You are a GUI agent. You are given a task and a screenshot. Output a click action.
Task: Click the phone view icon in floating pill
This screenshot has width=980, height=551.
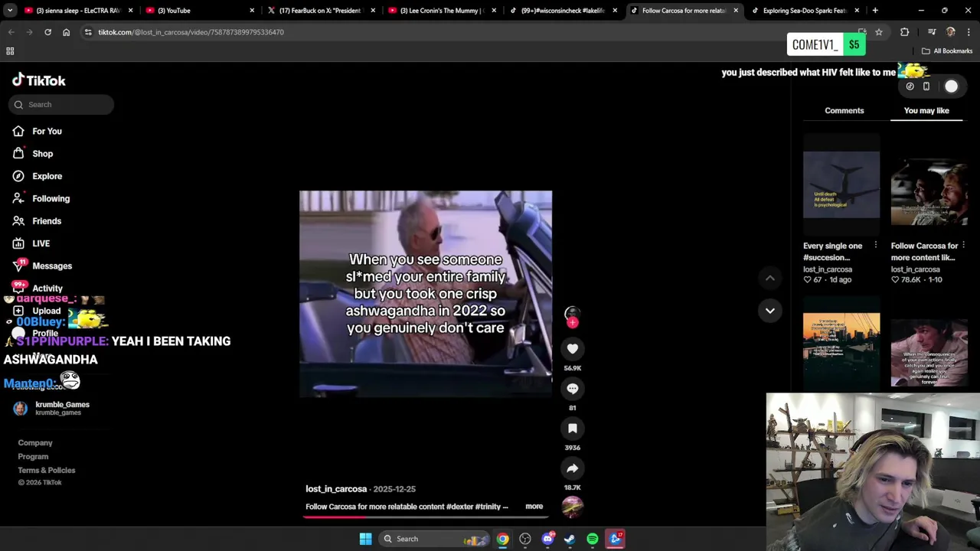[x=926, y=86]
